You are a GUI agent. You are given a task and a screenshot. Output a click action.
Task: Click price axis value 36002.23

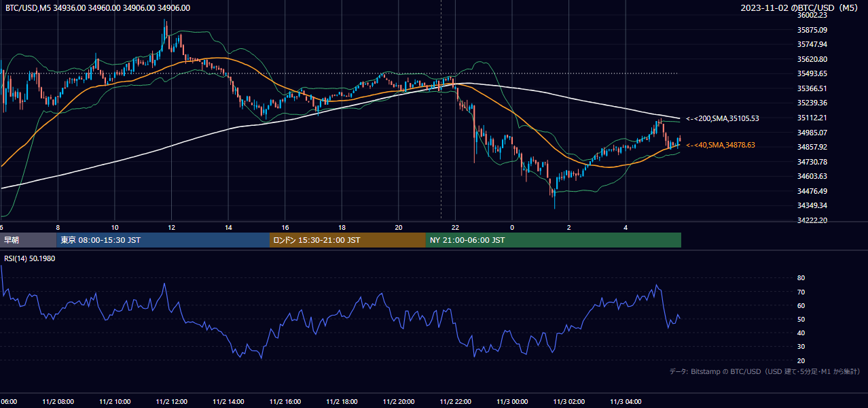point(812,15)
